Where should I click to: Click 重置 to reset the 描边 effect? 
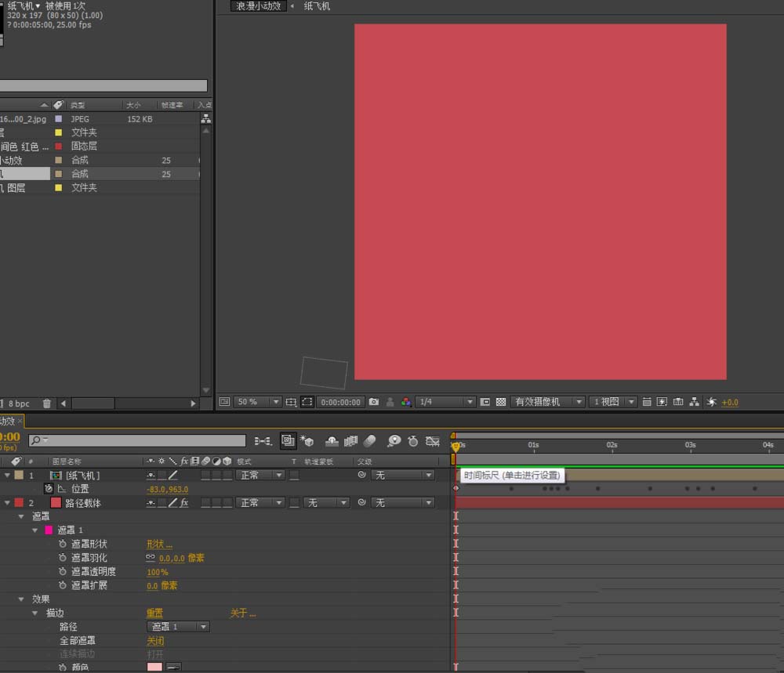[x=154, y=613]
